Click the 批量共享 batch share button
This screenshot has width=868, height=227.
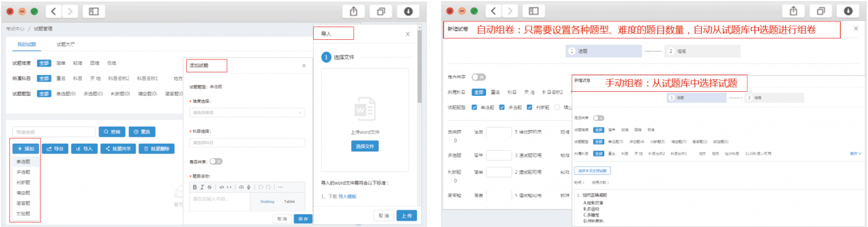117,148
